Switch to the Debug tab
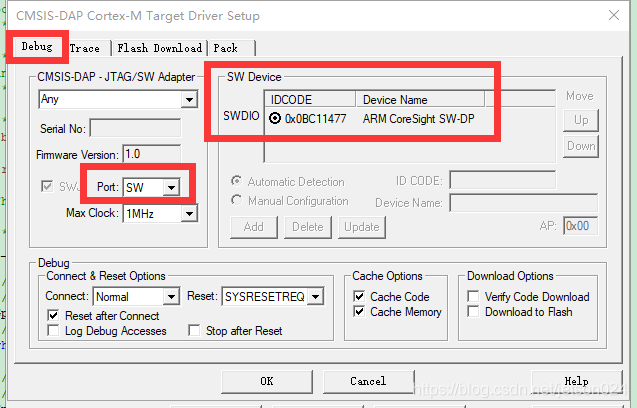The width and height of the screenshot is (637, 408). 37,47
